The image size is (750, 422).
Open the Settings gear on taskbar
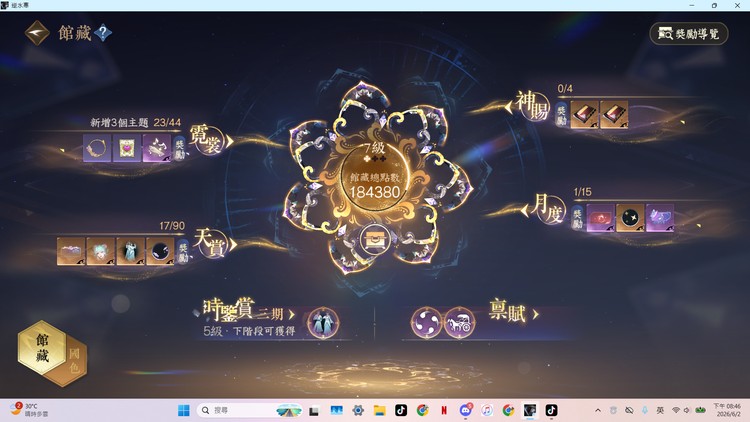point(358,410)
